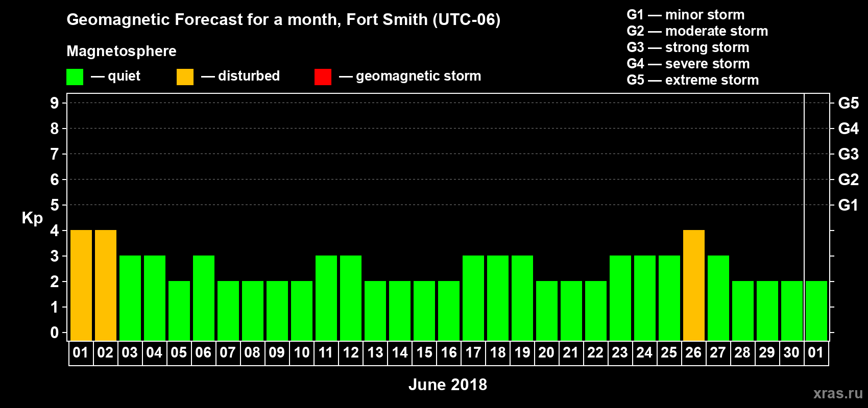The height and width of the screenshot is (408, 868).
Task: Click the chart title 'Geomagnetic Forecast for a month'
Action: 204,20
